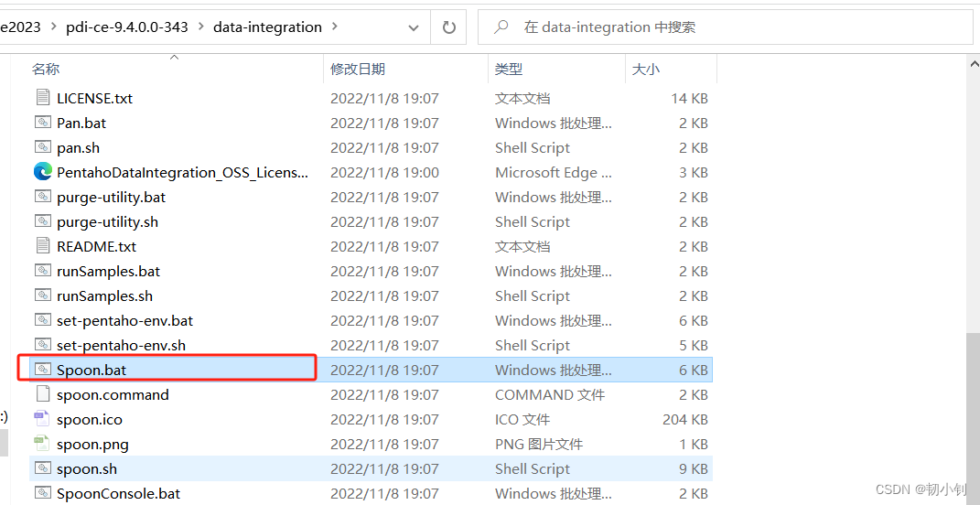Click the spoon.command blank file icon
This screenshot has width=980, height=505.
tap(42, 394)
